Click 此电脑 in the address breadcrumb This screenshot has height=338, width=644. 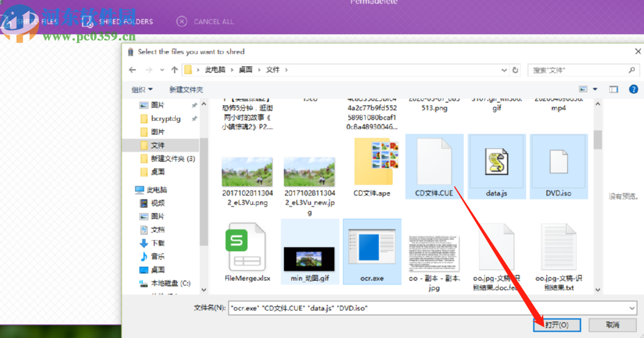(x=215, y=70)
